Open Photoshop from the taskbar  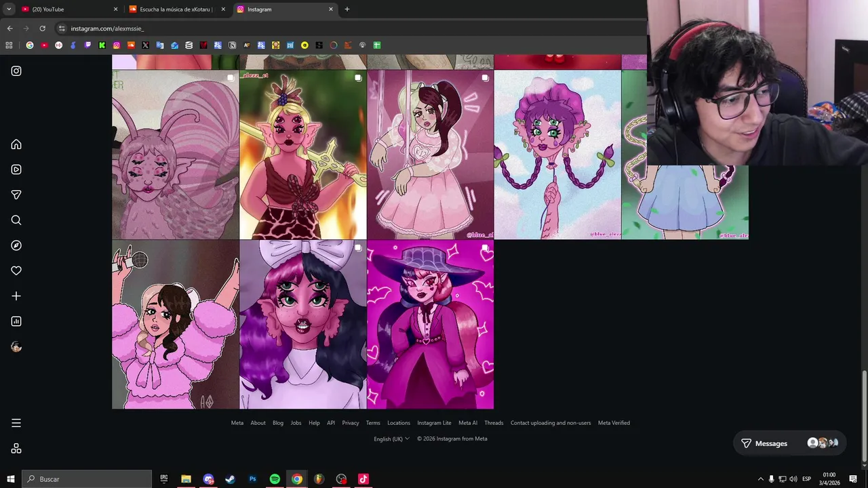(x=252, y=479)
